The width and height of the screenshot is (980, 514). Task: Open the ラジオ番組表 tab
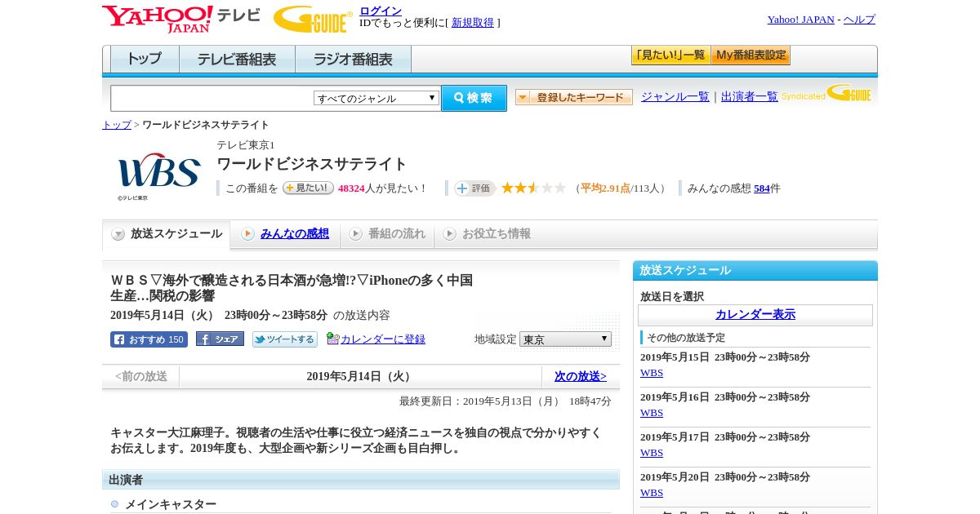[353, 59]
